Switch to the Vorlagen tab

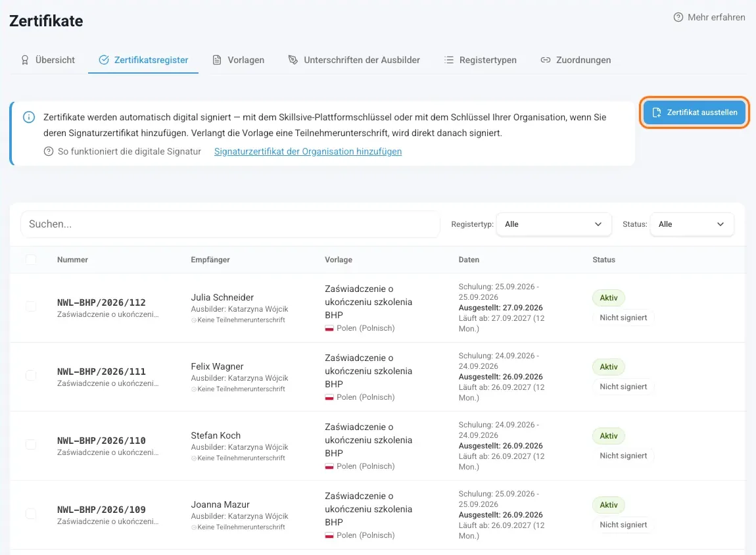pos(239,60)
